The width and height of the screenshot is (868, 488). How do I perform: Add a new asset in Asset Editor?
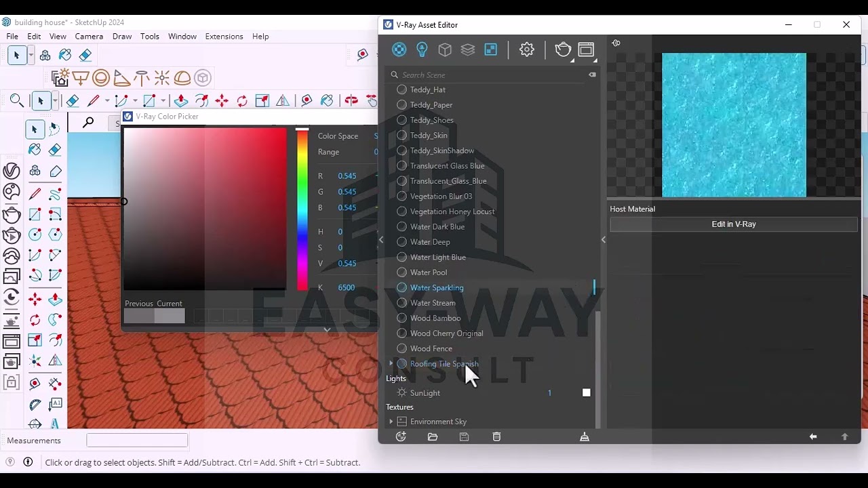(x=401, y=436)
